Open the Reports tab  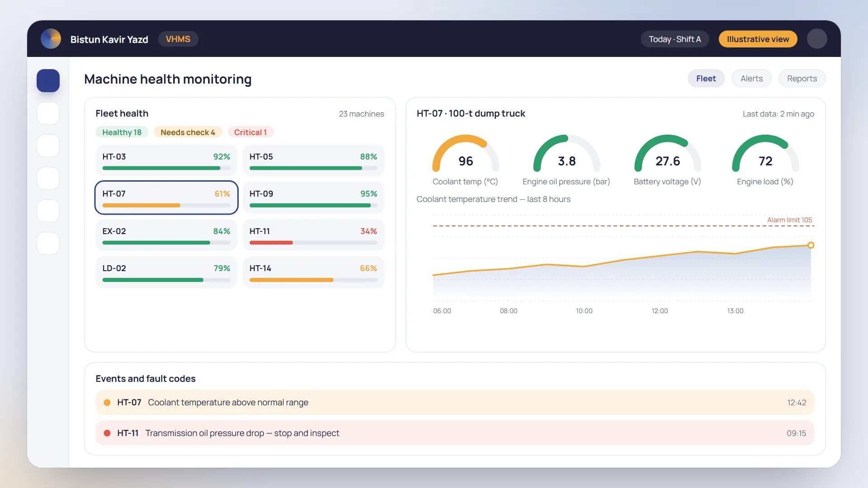point(802,79)
